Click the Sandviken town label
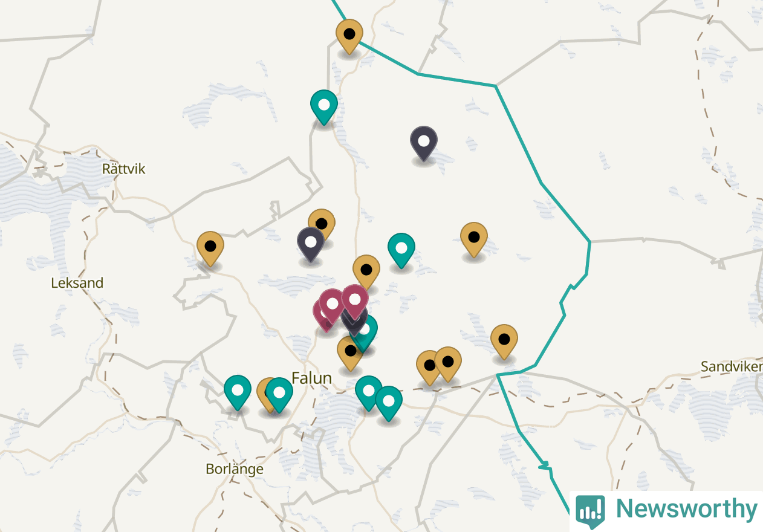Viewport: 763px width, 532px height. pyautogui.click(x=732, y=366)
